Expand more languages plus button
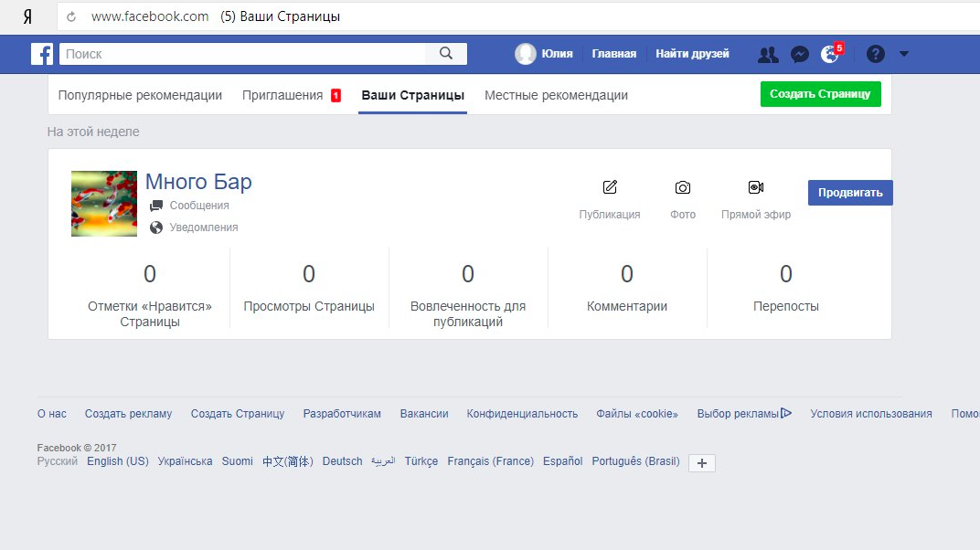Screen dimensions: 980x550 [701, 463]
